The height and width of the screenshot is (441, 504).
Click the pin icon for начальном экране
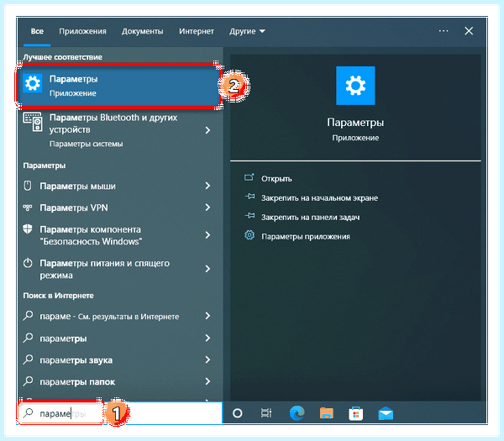[x=249, y=197]
